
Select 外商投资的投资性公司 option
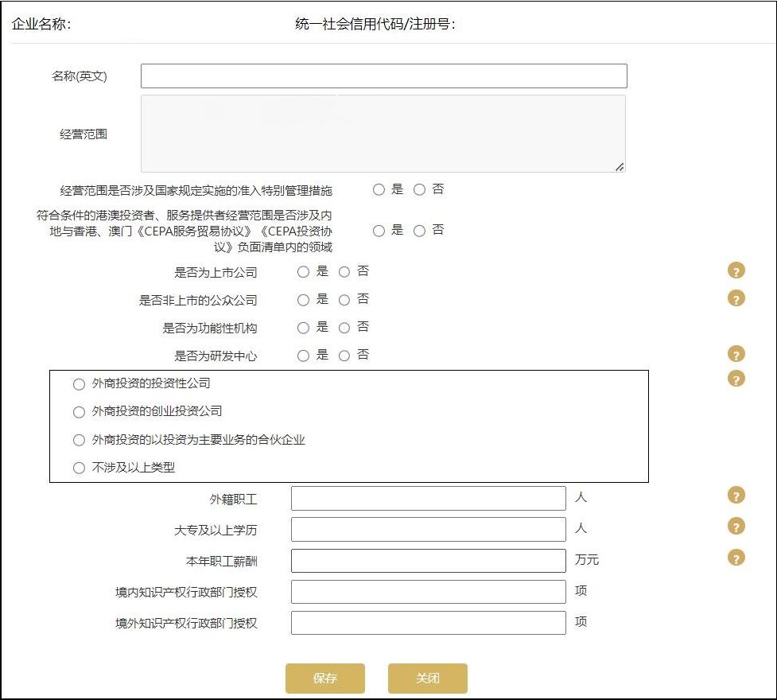coord(79,384)
